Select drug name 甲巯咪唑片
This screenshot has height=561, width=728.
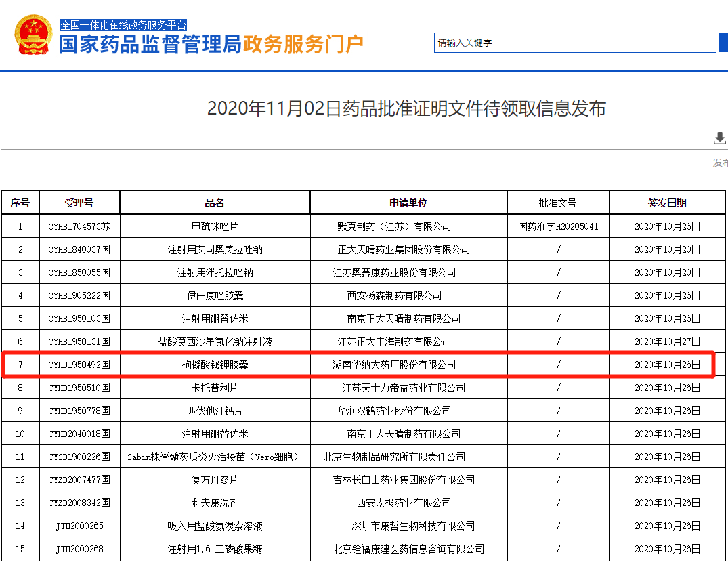[215, 226]
